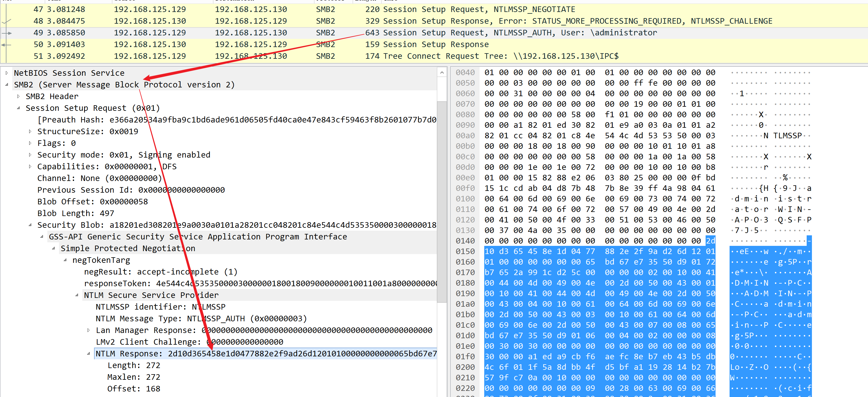Select packet 50 Session Setup Response
This screenshot has height=397, width=868.
point(434,44)
